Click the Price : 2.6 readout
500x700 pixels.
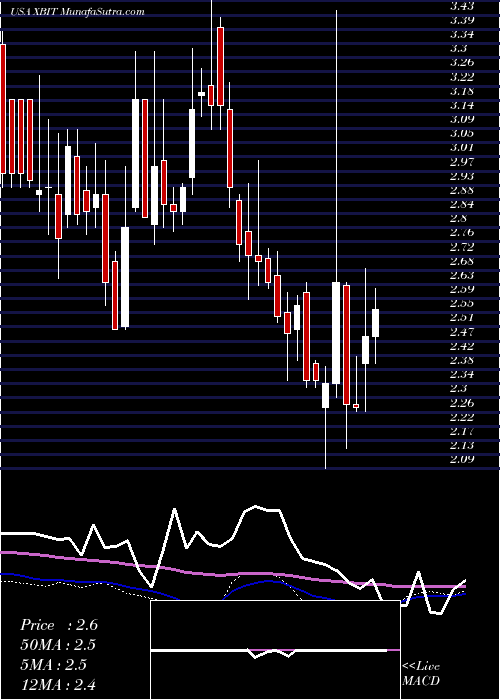[58, 625]
